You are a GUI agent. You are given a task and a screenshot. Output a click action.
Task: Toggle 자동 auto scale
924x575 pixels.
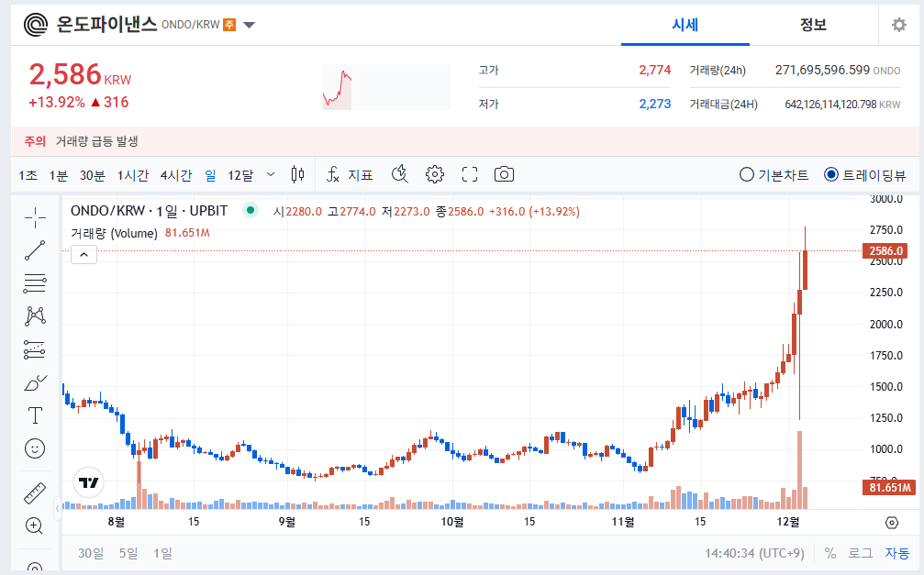click(896, 553)
